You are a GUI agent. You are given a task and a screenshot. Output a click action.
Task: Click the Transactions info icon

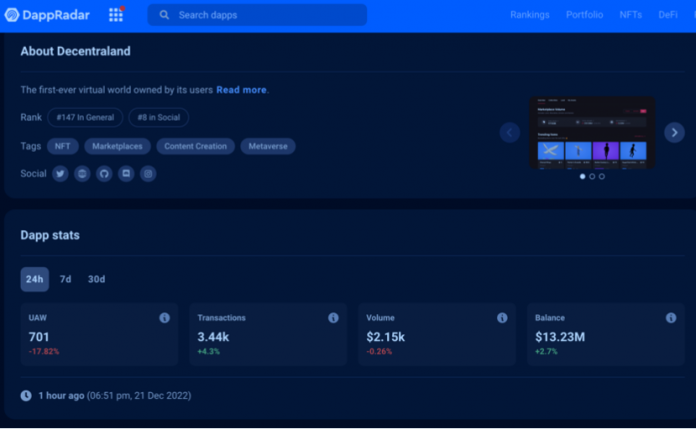pos(333,318)
